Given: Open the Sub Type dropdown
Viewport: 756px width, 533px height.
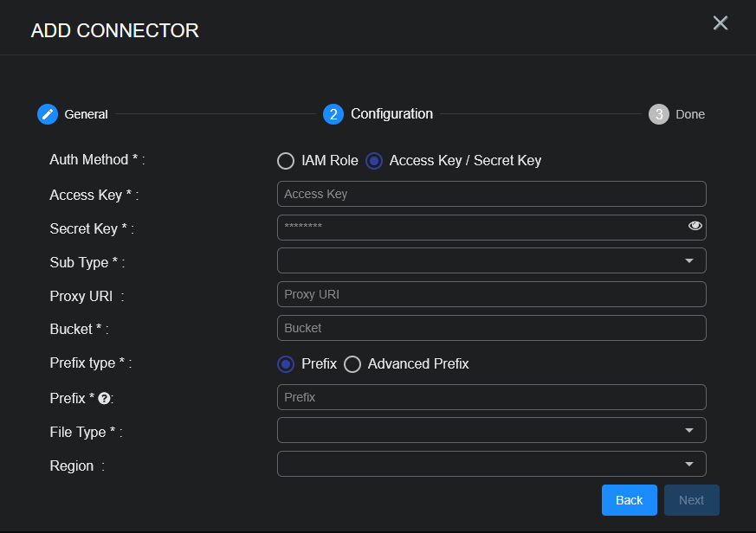Looking at the screenshot, I should (x=491, y=260).
